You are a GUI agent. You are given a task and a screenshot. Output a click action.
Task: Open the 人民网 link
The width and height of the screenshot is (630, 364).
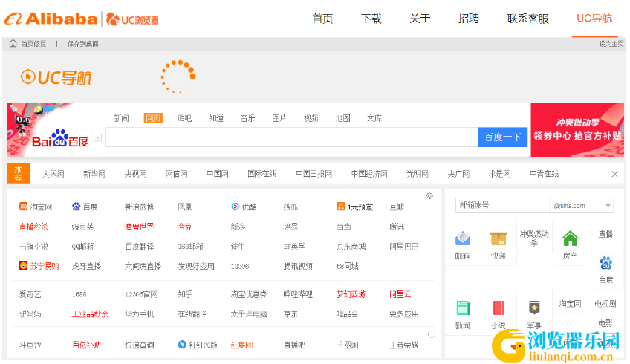[x=53, y=174]
